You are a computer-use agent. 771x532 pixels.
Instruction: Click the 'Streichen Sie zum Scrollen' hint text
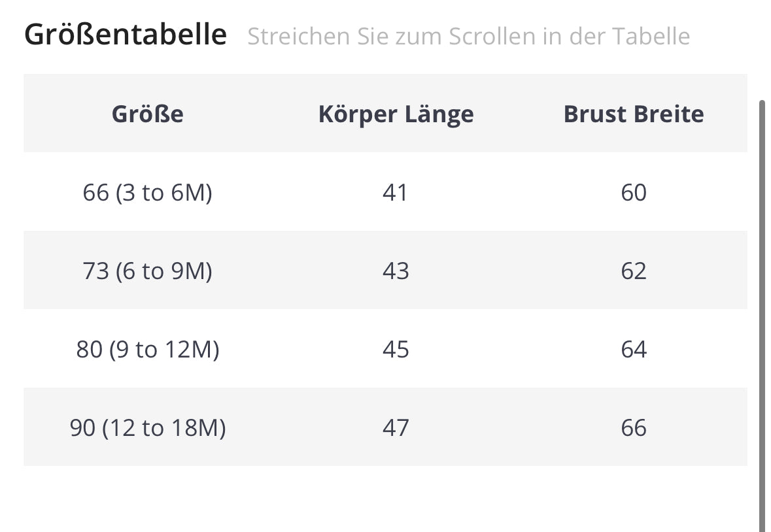click(468, 37)
